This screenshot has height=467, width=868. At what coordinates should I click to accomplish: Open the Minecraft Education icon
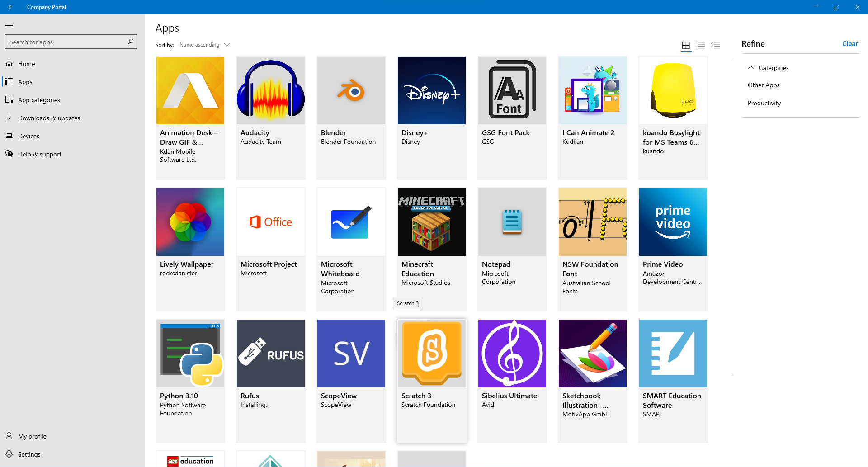[432, 222]
